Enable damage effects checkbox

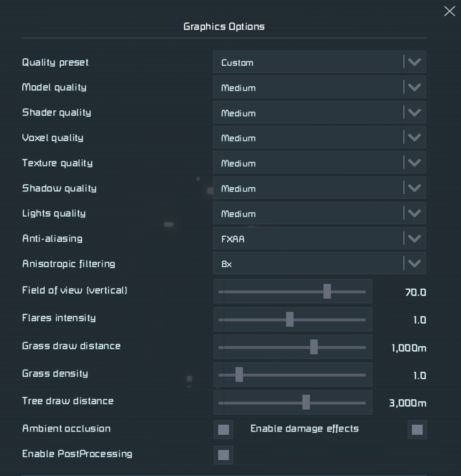click(417, 430)
